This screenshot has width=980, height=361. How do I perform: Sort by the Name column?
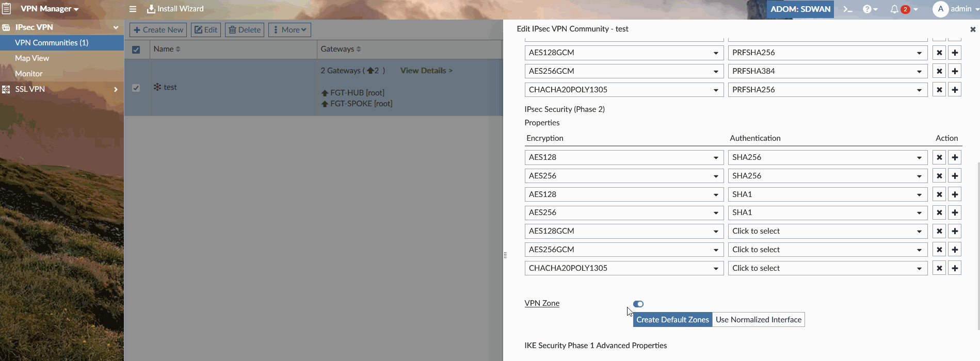[x=167, y=49]
